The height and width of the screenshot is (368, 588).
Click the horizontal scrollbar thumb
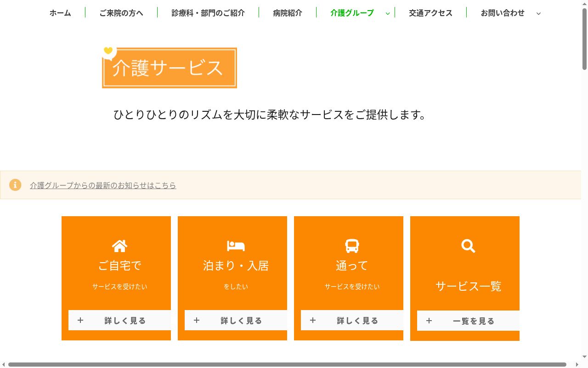(287, 364)
